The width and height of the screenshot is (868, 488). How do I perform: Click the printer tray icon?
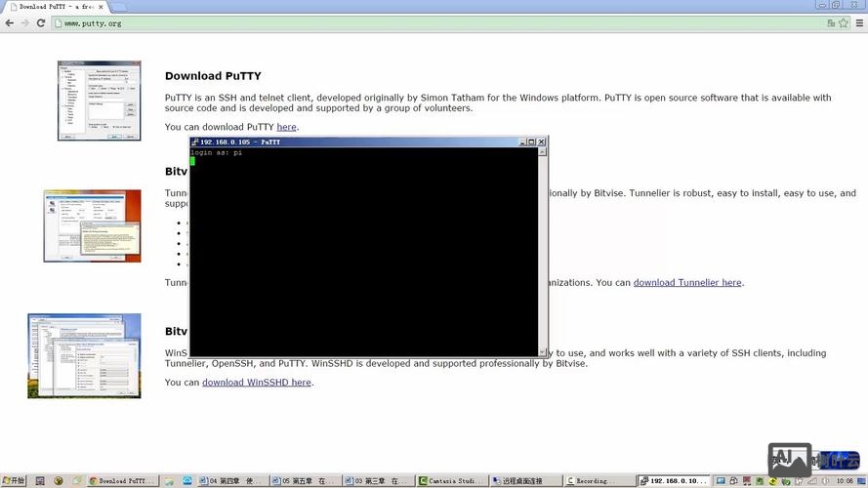(x=733, y=481)
